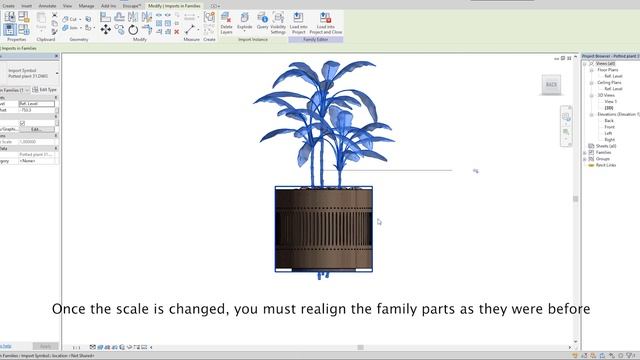
Task: Click the Type Properties icon
Action: tap(9, 17)
